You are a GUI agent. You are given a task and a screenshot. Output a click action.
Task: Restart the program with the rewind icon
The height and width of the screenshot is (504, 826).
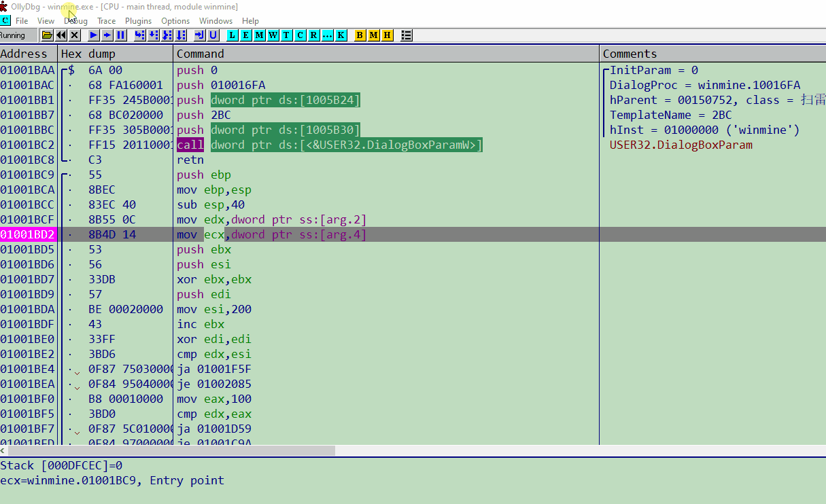(61, 35)
